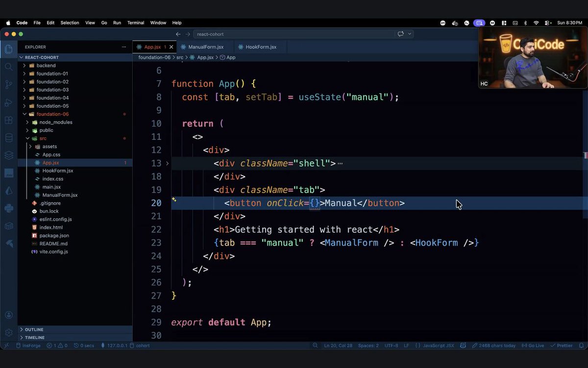The height and width of the screenshot is (368, 588).
Task: Open the Extensions view
Action: click(x=8, y=120)
